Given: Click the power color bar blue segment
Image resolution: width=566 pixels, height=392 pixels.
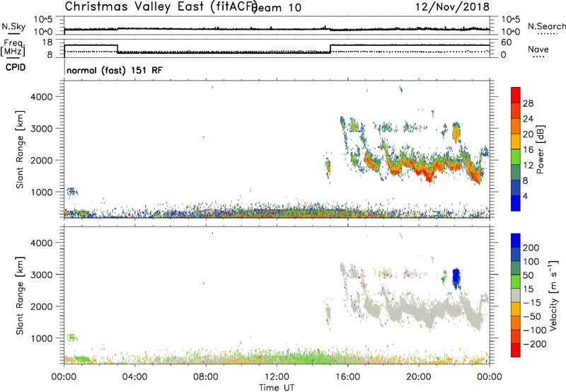Looking at the screenshot, I should (516, 203).
